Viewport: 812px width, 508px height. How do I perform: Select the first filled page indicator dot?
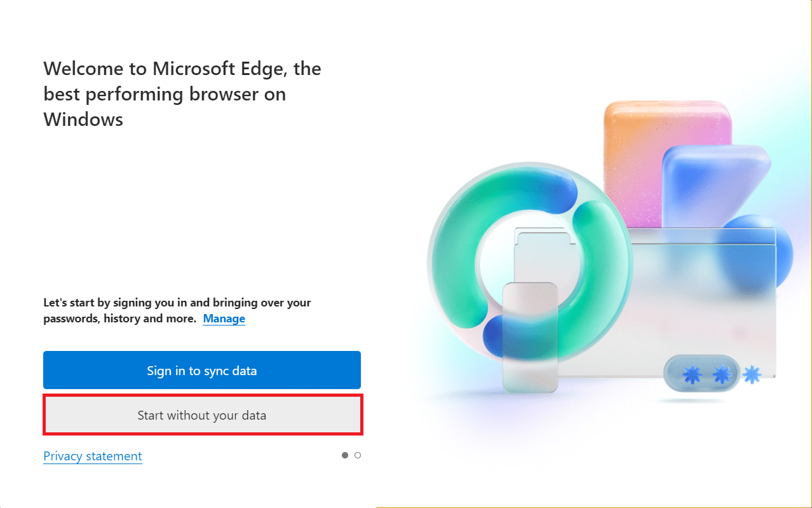point(345,455)
